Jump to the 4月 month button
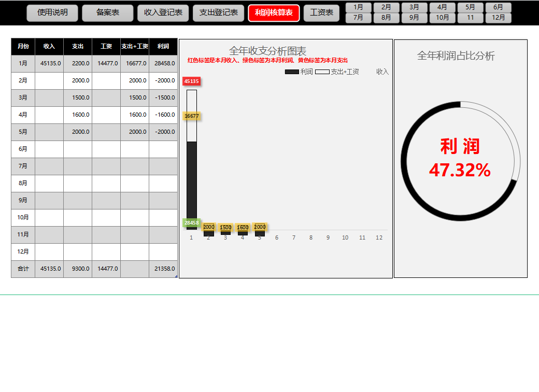The width and height of the screenshot is (539, 392). click(443, 7)
